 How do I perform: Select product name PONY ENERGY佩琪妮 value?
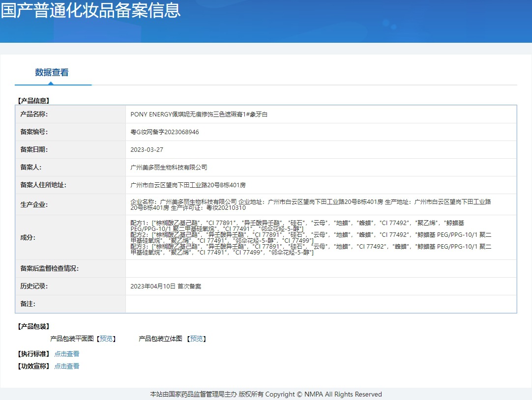click(199, 114)
